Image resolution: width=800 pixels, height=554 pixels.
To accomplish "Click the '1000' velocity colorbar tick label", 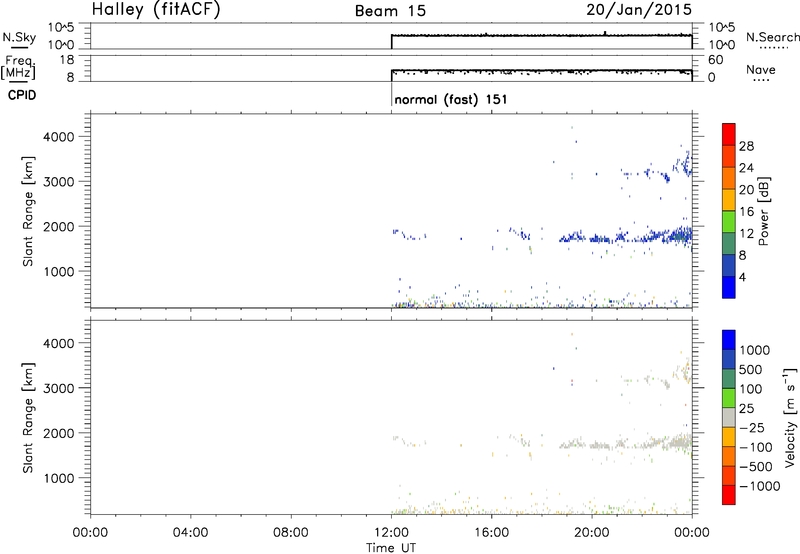I will 754,350.
